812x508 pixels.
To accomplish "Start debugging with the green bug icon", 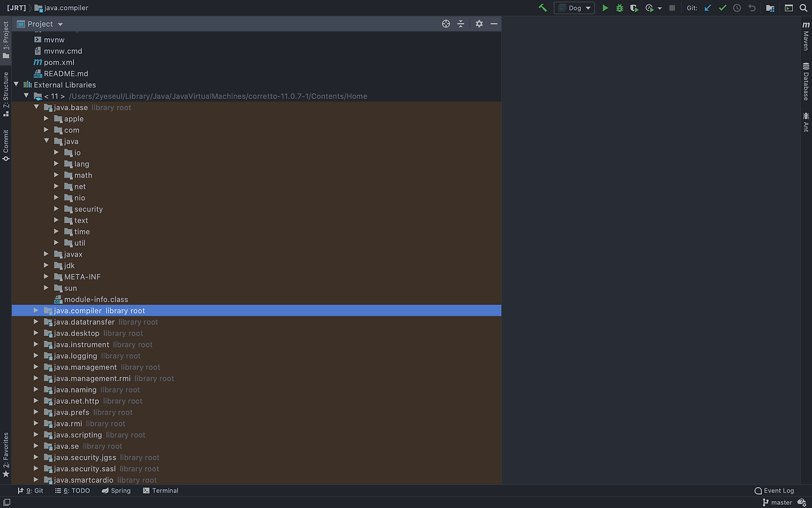I will (x=620, y=8).
